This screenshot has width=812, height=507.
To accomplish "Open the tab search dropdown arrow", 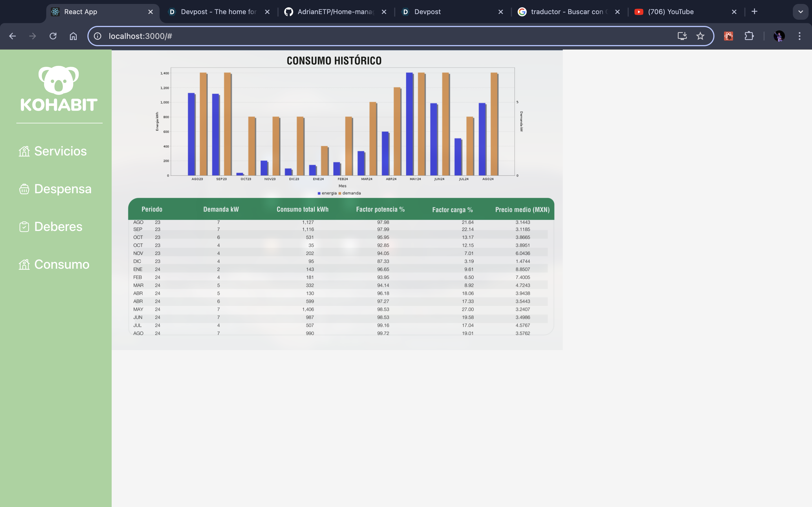I will [800, 12].
